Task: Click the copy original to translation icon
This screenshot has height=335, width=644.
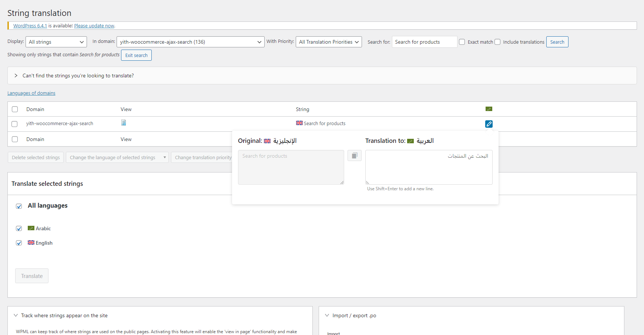Action: (355, 155)
